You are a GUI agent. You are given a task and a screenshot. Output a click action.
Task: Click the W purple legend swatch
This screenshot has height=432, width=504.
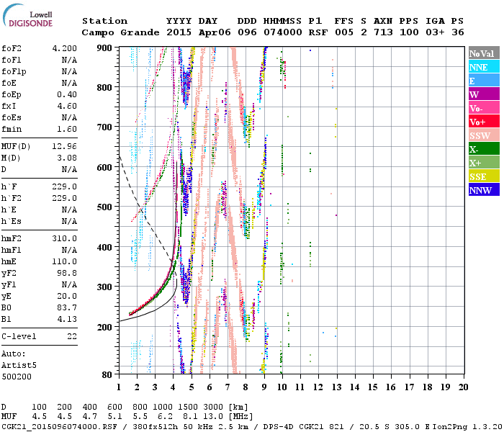[484, 94]
